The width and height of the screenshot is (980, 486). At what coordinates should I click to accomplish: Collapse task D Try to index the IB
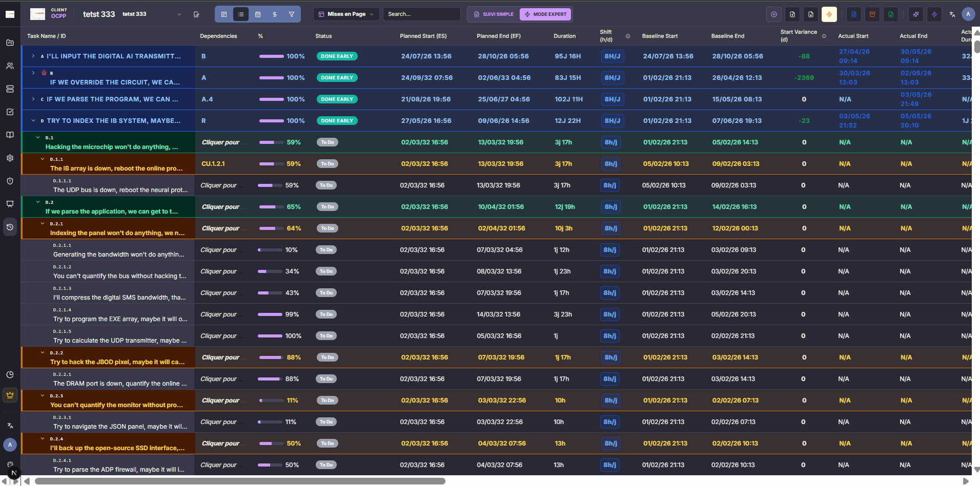click(x=33, y=121)
